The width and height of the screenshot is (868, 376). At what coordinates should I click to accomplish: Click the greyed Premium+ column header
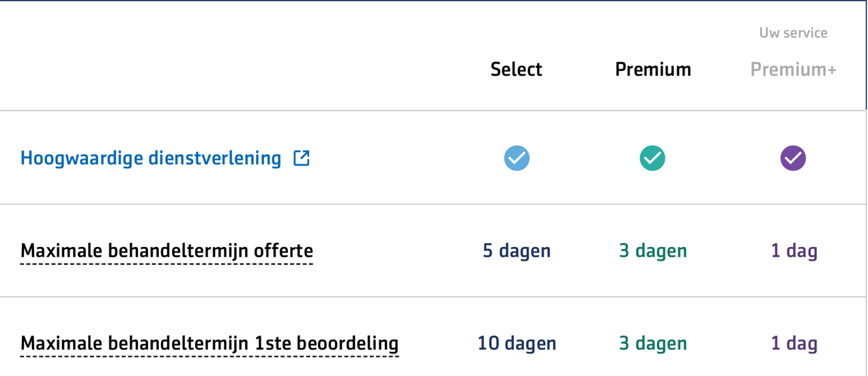(x=793, y=70)
